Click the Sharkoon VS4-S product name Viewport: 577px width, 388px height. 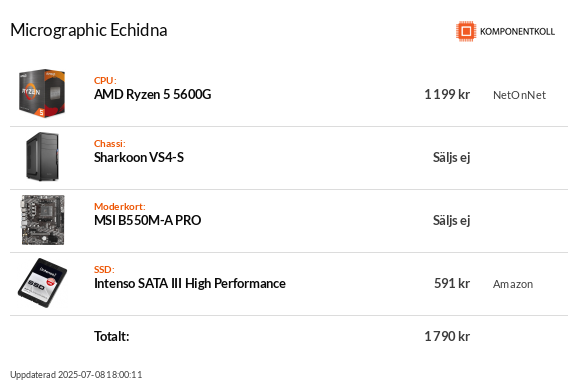pyautogui.click(x=139, y=158)
